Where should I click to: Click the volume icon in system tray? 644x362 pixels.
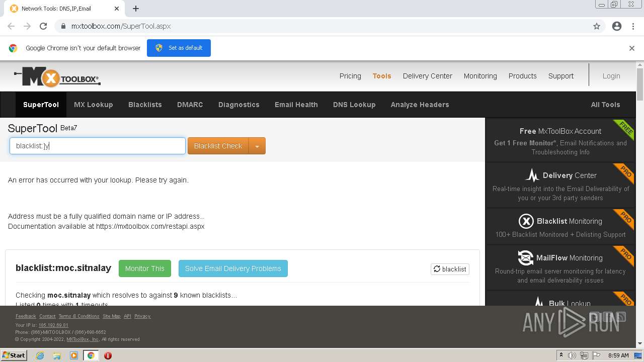click(572, 355)
